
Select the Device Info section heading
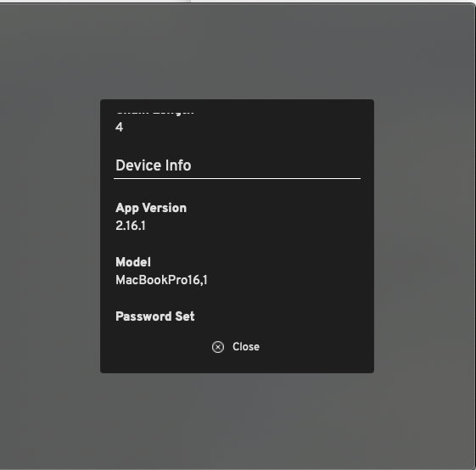coord(154,165)
